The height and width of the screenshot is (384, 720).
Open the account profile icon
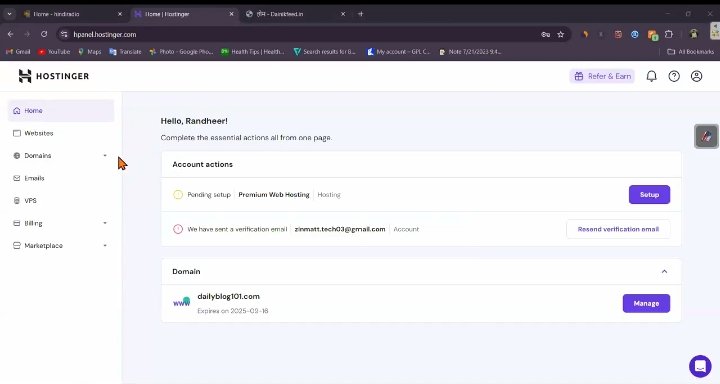[696, 76]
